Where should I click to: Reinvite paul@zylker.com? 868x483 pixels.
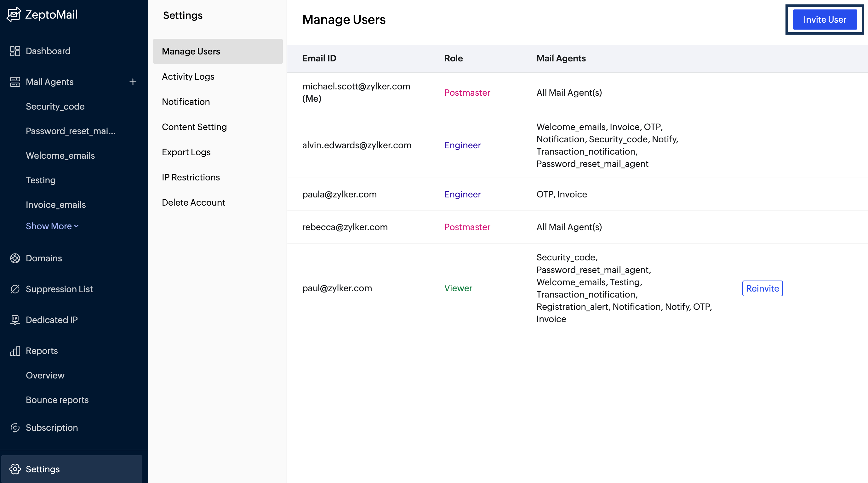click(762, 288)
